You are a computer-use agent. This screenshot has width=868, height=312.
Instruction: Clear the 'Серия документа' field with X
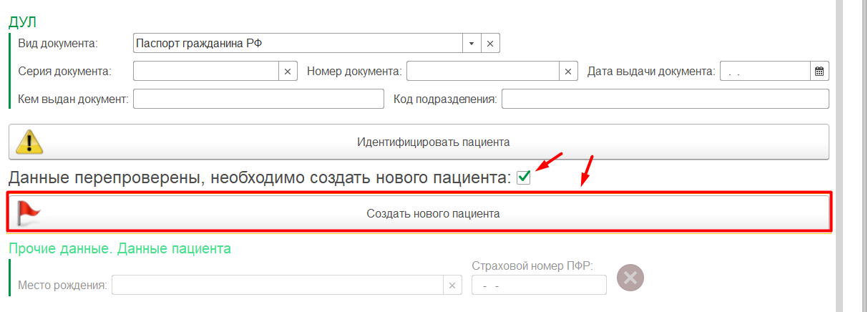288,72
